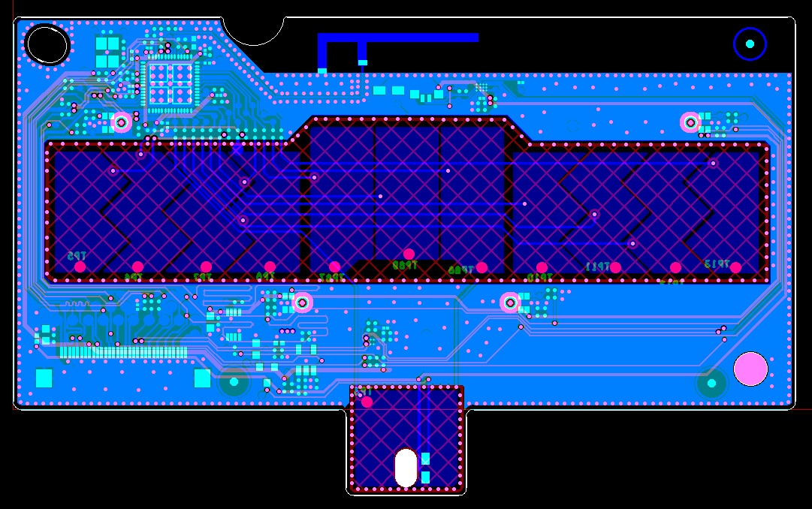Select the blue ringed fiducial at top-right
The height and width of the screenshot is (509, 812).
(749, 44)
